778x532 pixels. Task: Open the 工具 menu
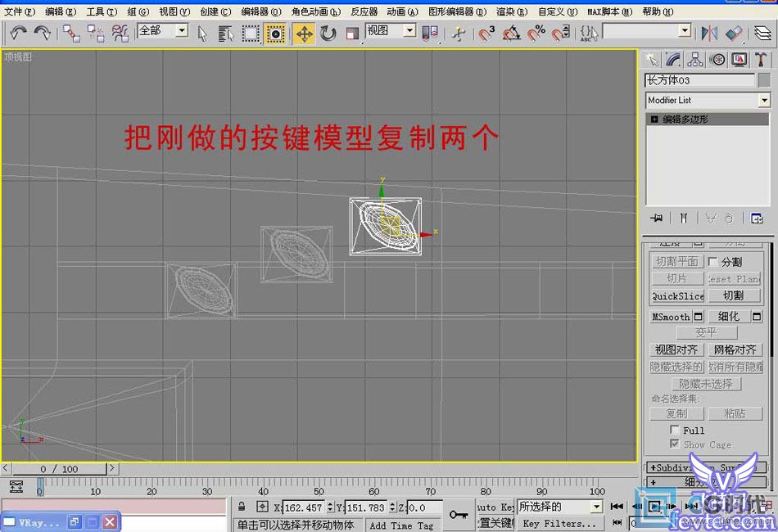102,11
